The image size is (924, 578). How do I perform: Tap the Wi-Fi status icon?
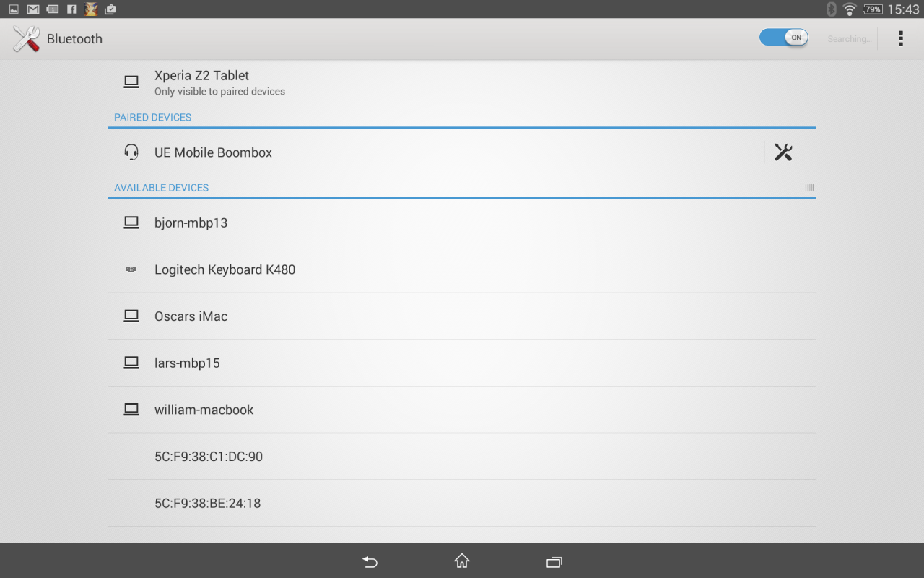(x=850, y=9)
